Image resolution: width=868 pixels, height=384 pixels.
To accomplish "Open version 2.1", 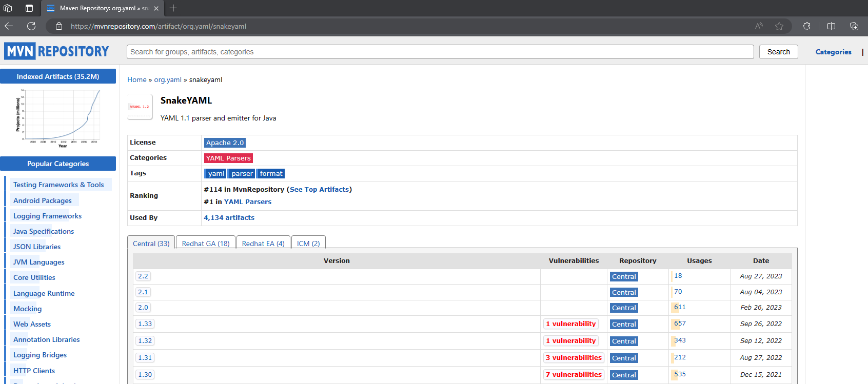I will tap(143, 292).
